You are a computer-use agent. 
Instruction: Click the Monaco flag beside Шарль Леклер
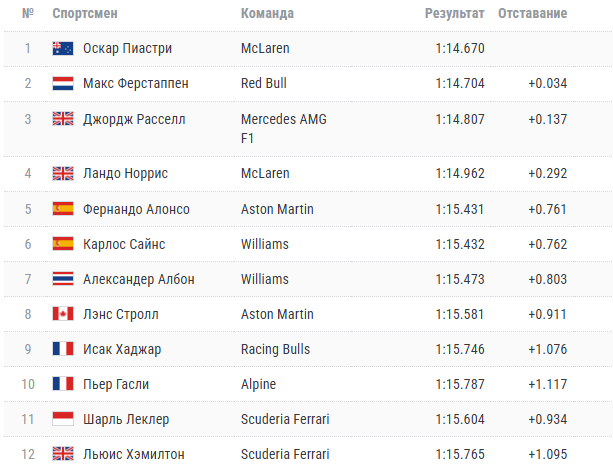tap(63, 419)
